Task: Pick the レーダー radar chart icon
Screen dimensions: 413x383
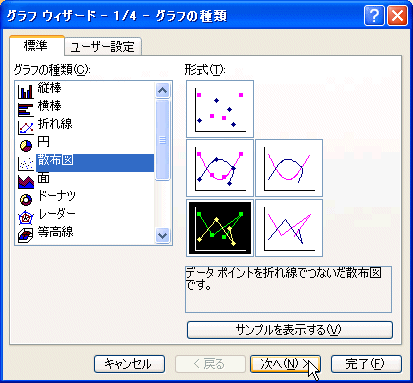Action: [x=26, y=218]
